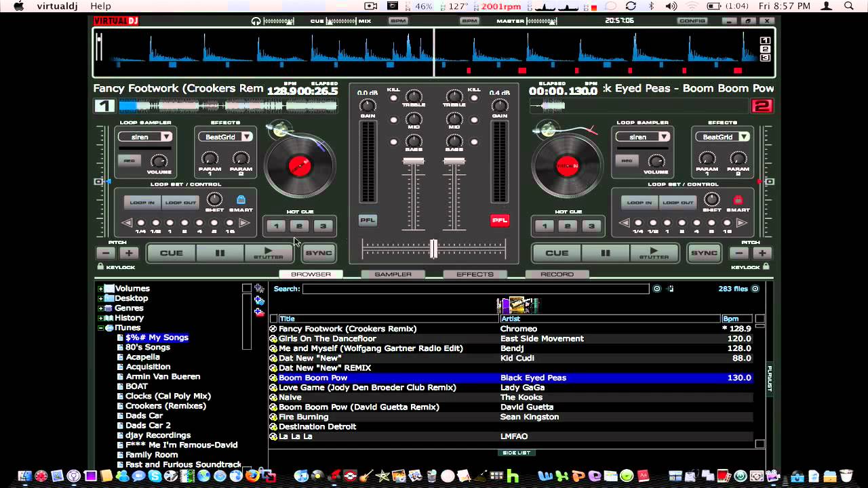Trigger hot cue 1 on deck 2

(544, 226)
